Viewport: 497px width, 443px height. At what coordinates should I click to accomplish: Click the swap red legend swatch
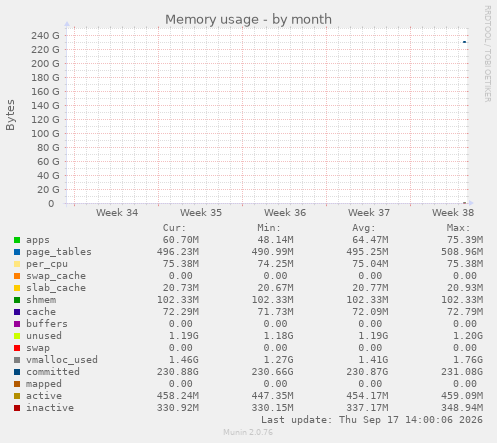[x=17, y=348]
